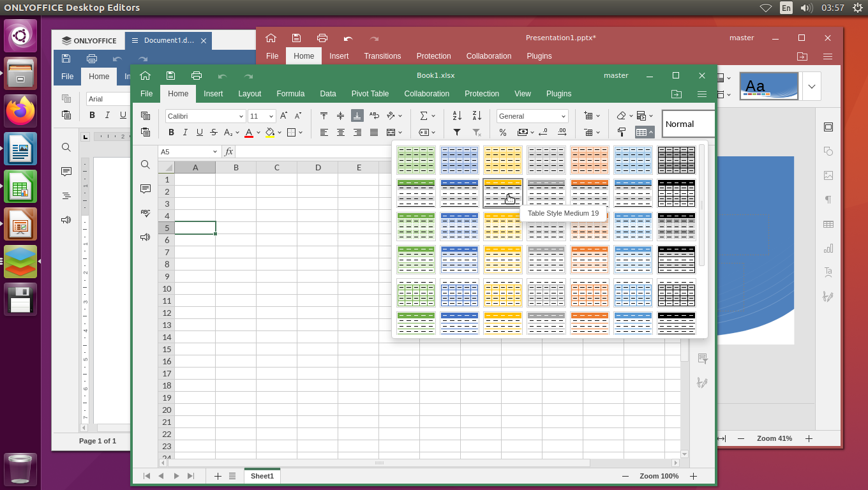Open Search in spreadsheet left sidebar
This screenshot has height=490, width=868.
[146, 165]
